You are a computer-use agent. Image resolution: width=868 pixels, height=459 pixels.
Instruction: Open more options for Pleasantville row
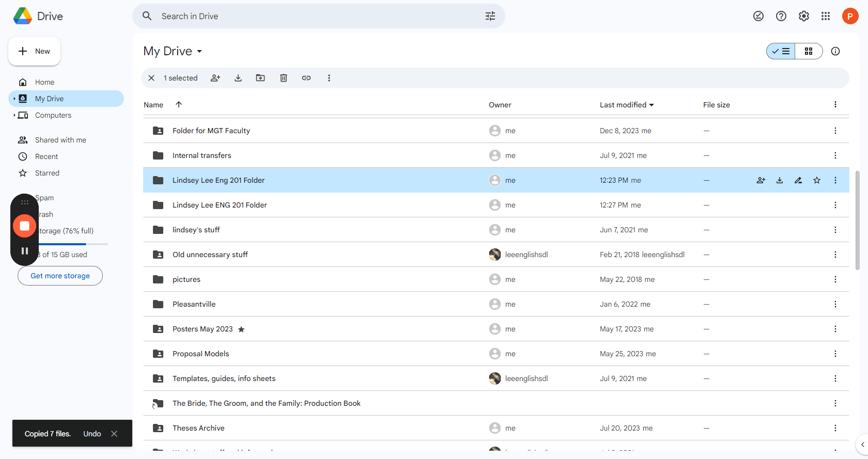[x=835, y=304]
